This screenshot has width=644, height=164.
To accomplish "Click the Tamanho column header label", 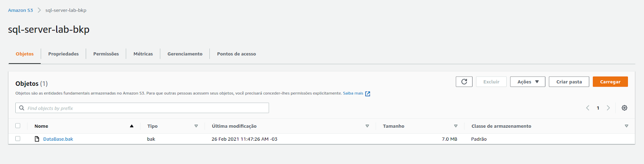I will point(394,126).
